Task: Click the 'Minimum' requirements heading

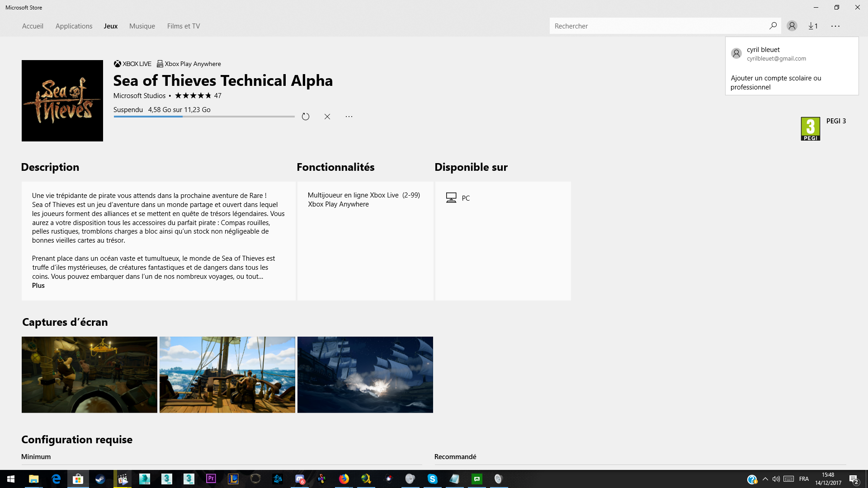Action: pos(36,456)
